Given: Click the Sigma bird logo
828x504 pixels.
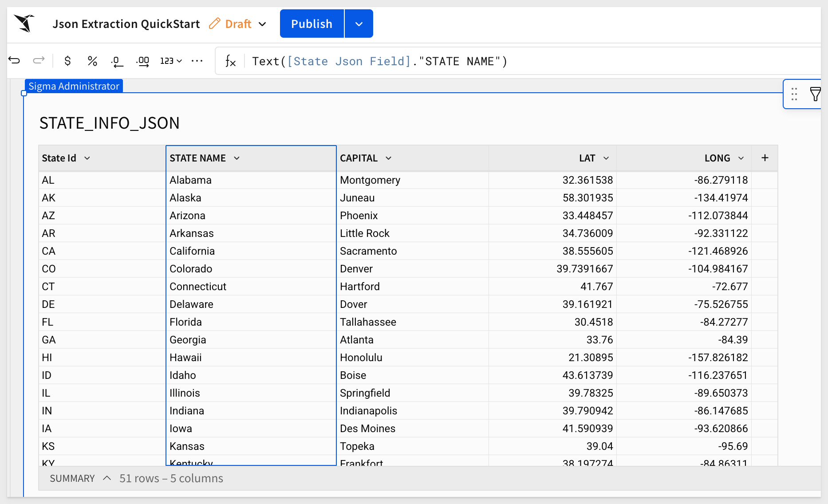Looking at the screenshot, I should click(x=24, y=24).
